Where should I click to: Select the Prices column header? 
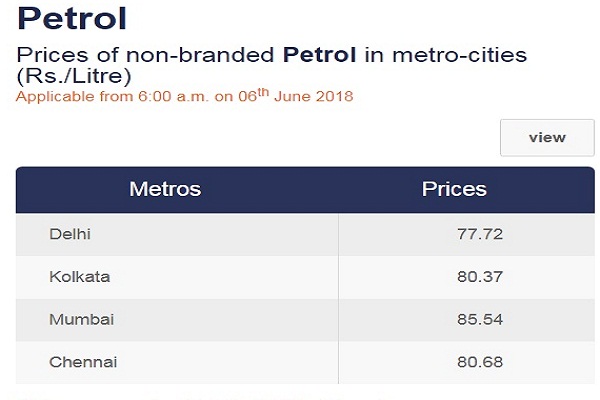[x=454, y=189]
